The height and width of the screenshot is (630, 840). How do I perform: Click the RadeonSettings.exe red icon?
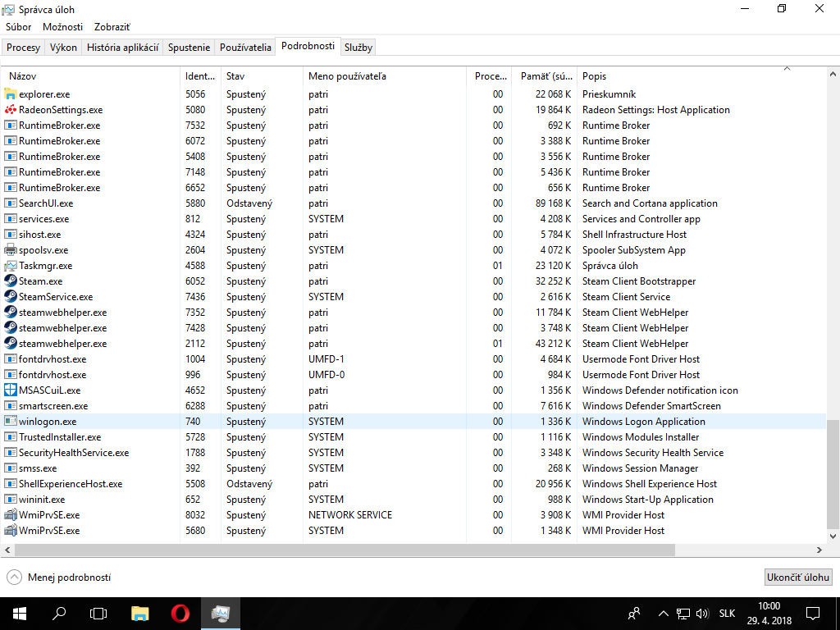click(x=10, y=110)
